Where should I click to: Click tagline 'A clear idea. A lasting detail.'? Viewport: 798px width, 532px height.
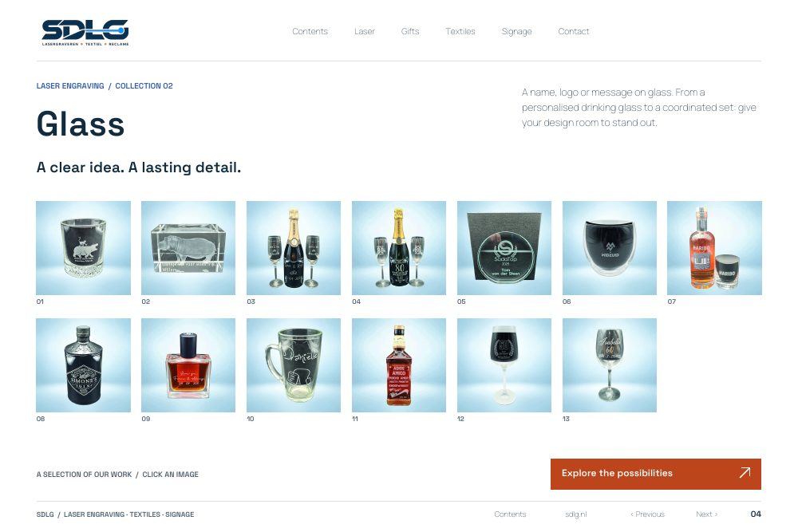point(138,167)
